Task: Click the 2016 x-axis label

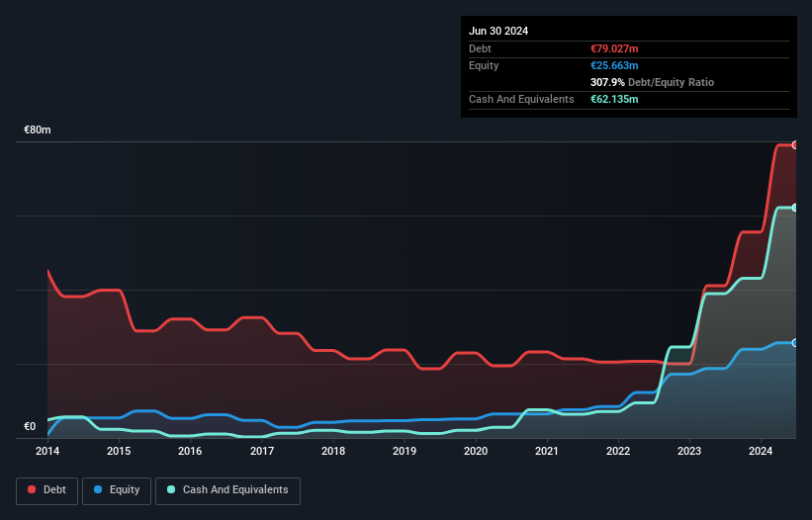Action: pyautogui.click(x=190, y=451)
